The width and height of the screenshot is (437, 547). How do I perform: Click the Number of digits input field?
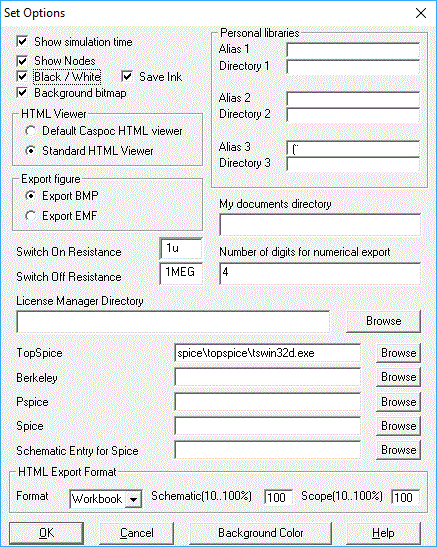pos(320,274)
